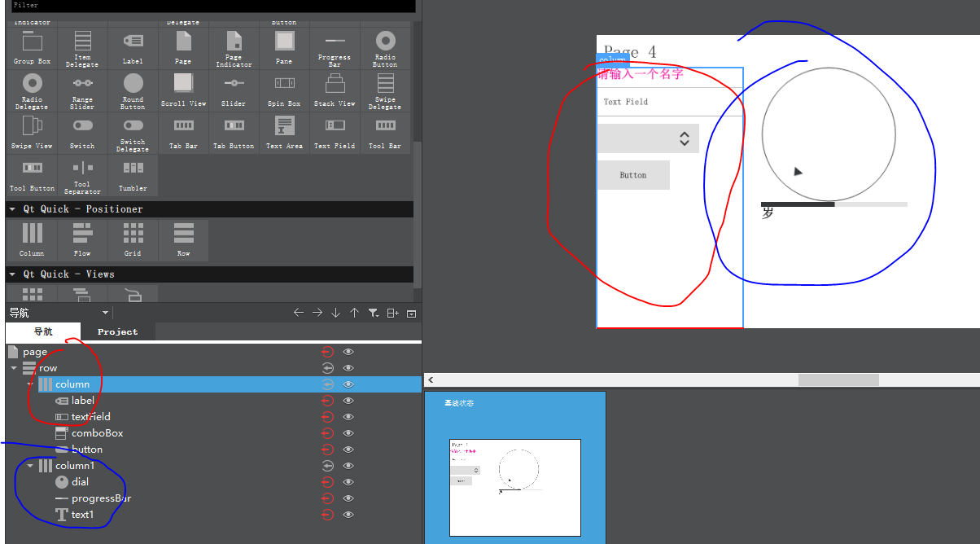This screenshot has width=980, height=544.
Task: Toggle visibility eye for column
Action: pos(348,384)
